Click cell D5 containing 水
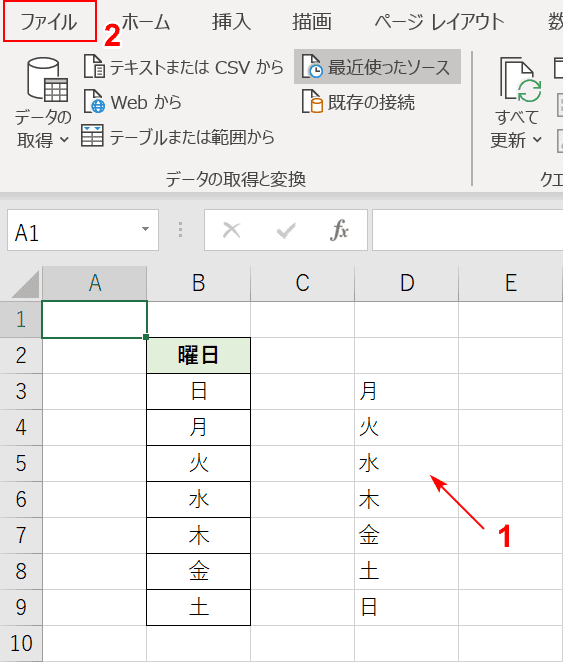563x662 pixels. (x=406, y=464)
